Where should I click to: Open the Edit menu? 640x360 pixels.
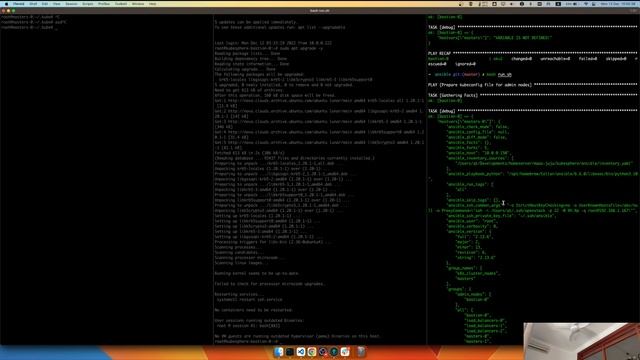point(45,4)
